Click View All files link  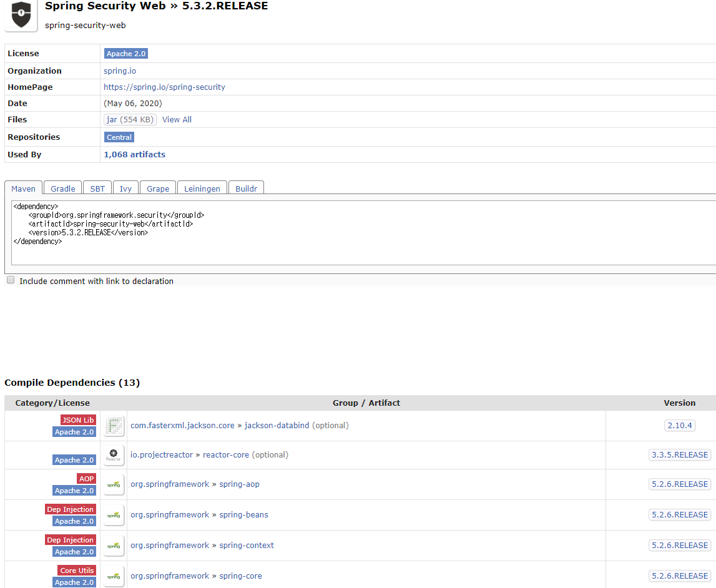pos(177,120)
